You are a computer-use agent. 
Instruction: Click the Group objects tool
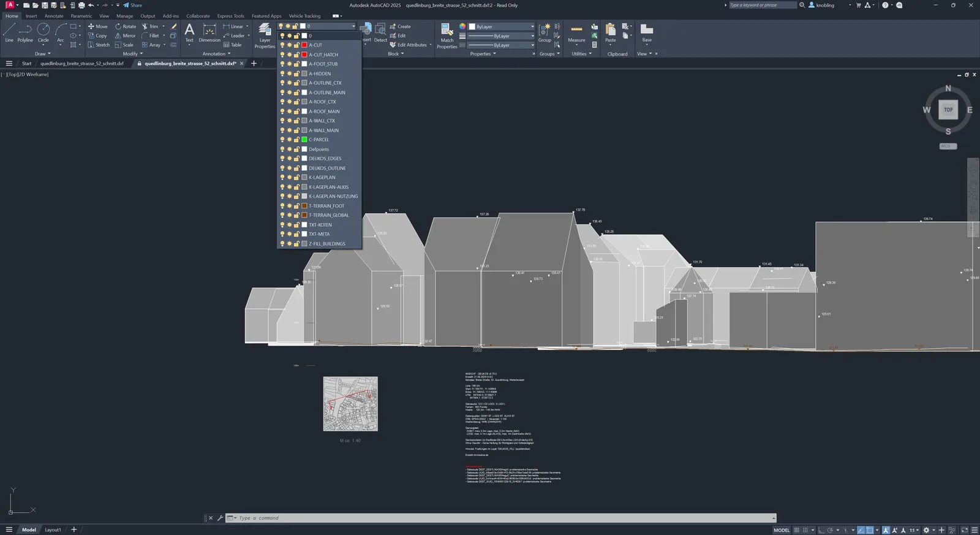click(x=545, y=33)
